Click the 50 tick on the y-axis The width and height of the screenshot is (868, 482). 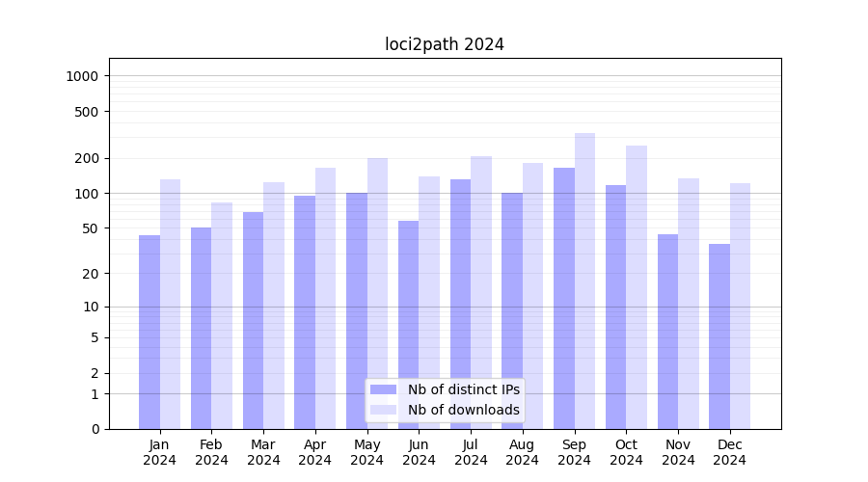[x=90, y=228]
